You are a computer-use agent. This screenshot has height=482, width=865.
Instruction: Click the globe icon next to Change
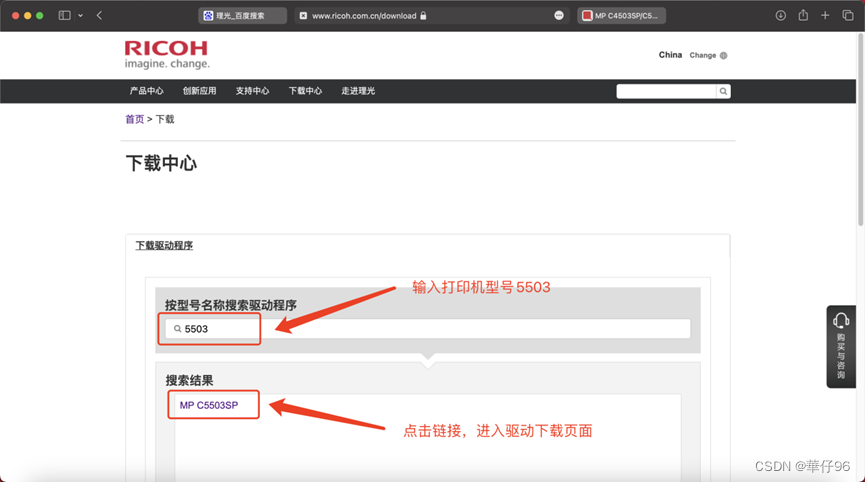point(723,55)
